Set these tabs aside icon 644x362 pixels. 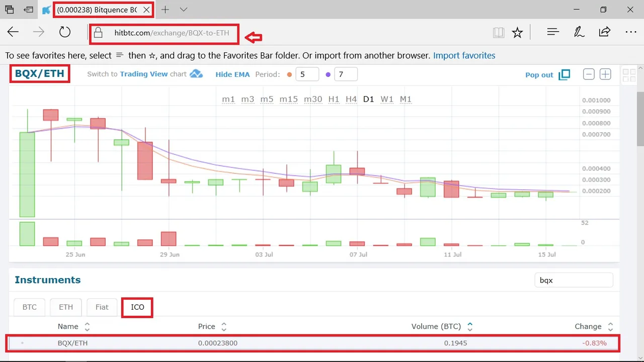(29, 10)
